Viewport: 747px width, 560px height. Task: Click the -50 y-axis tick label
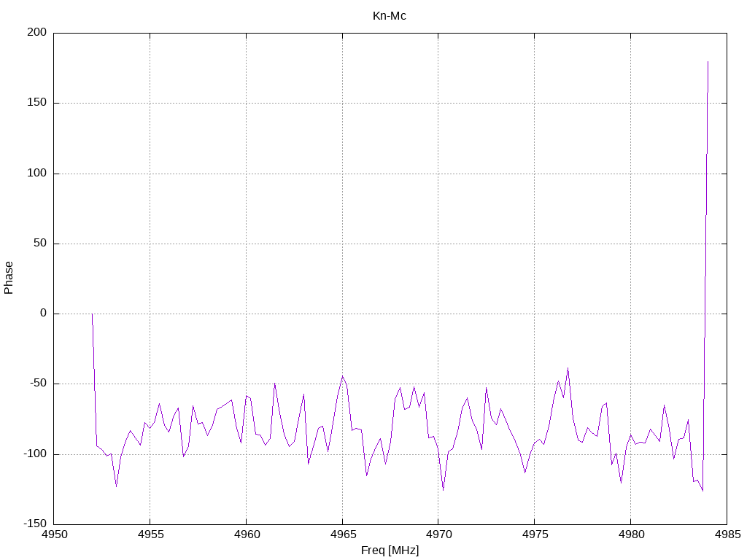37,384
